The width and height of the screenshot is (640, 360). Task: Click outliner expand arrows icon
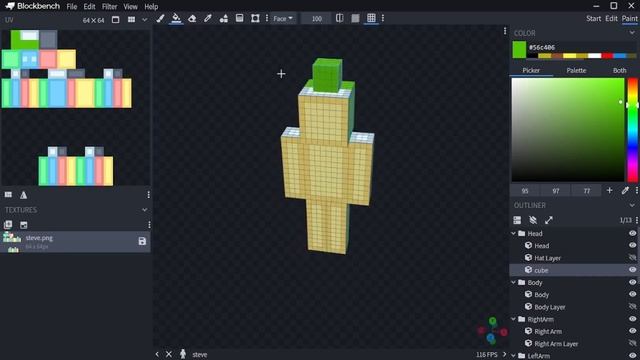click(549, 220)
